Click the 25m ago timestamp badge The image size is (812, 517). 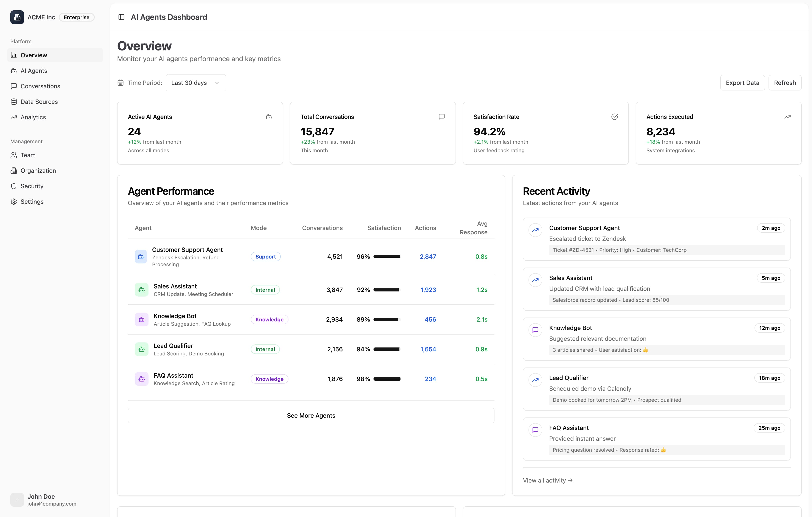769,428
